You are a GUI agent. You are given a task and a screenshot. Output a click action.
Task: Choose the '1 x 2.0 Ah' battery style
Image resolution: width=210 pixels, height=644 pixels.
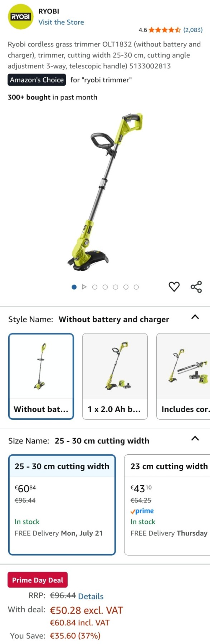pos(115,376)
